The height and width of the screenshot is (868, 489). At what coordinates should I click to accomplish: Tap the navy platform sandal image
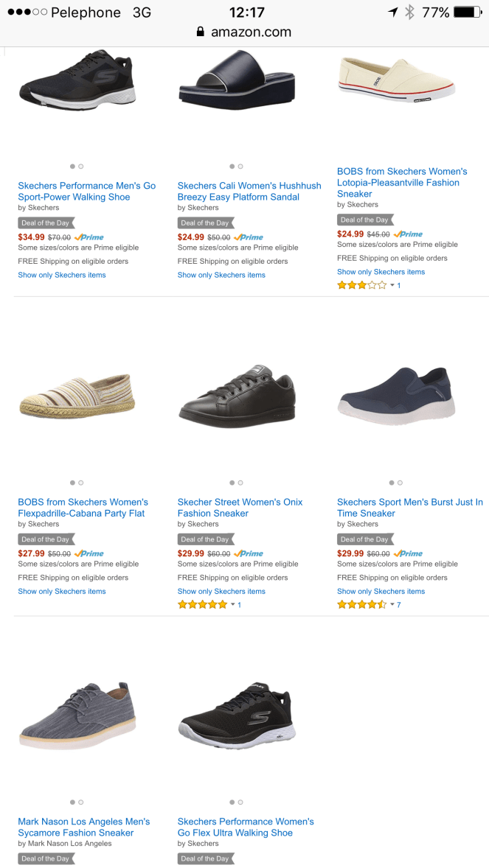click(236, 81)
